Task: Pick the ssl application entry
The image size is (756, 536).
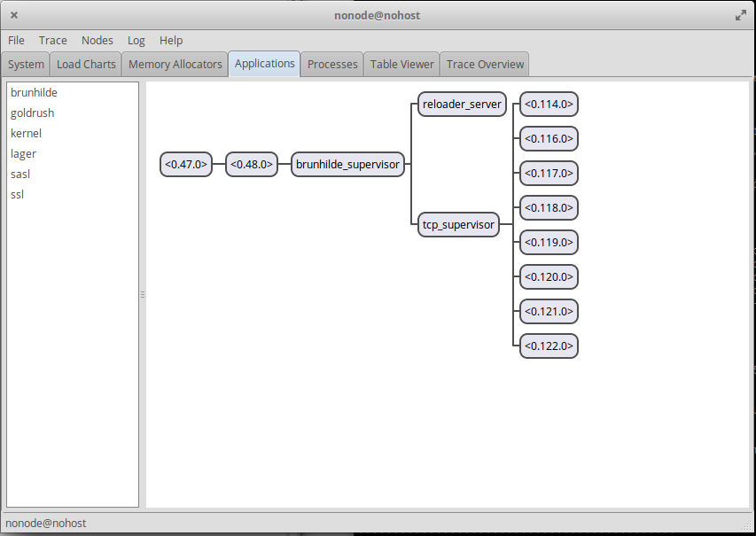Action: click(17, 194)
